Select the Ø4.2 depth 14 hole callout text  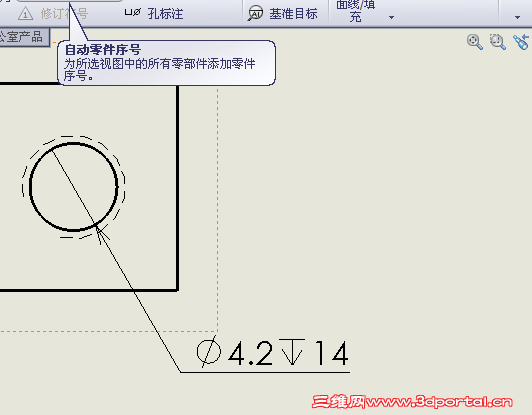(x=272, y=353)
